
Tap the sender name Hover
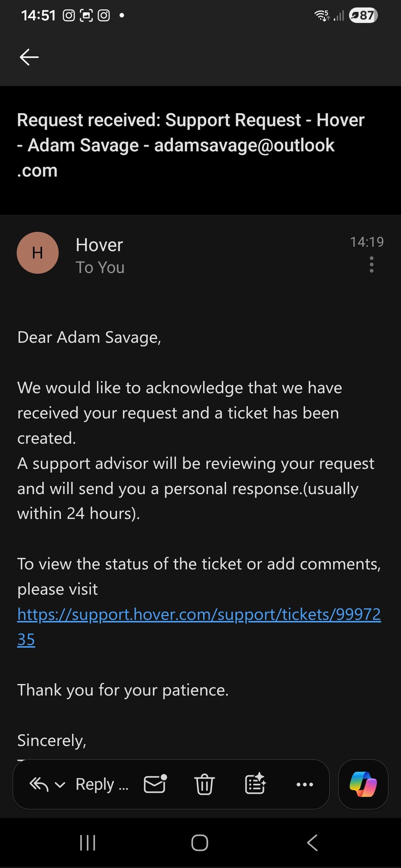tap(99, 245)
